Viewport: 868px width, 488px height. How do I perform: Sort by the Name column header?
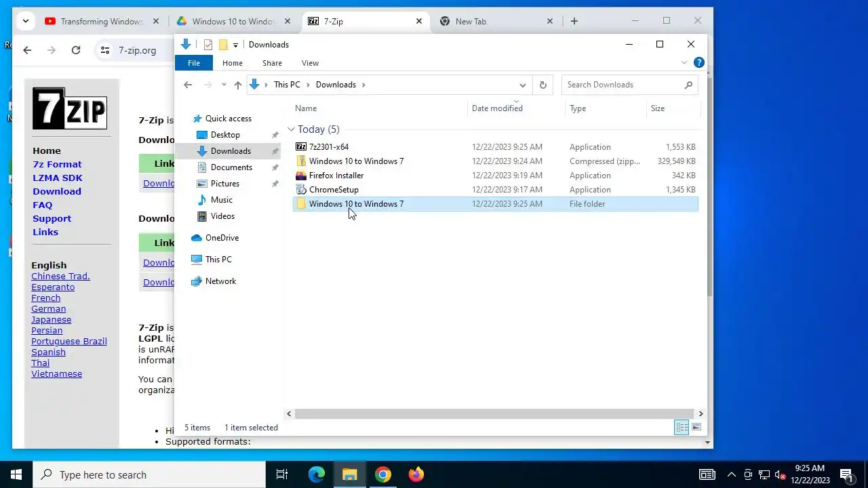(380, 108)
